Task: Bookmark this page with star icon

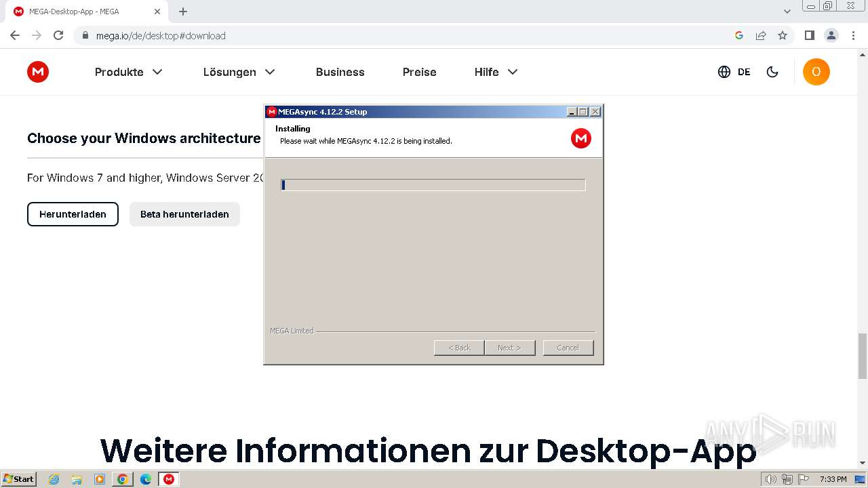Action: (x=783, y=35)
